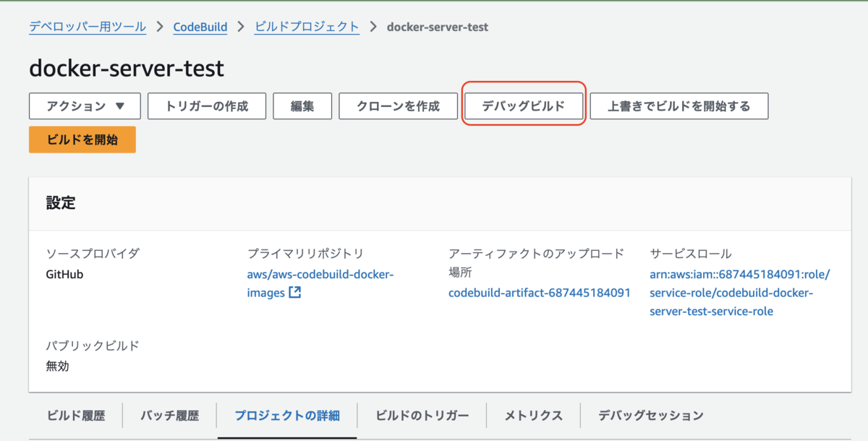
Task: Open the ビルドのトリガー tab
Action: pos(422,416)
